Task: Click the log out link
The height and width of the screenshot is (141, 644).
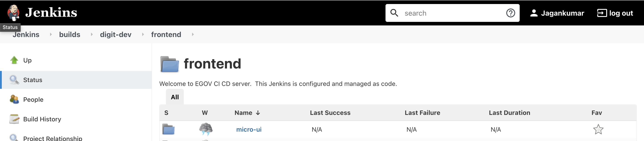Action: tap(615, 13)
